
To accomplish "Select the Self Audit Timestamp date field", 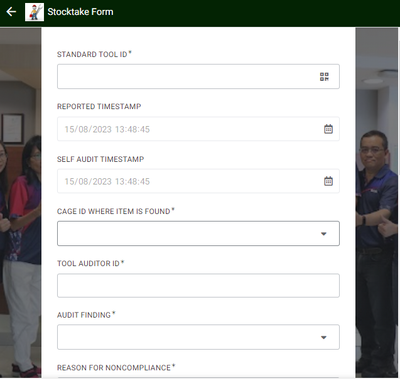I will (x=198, y=181).
